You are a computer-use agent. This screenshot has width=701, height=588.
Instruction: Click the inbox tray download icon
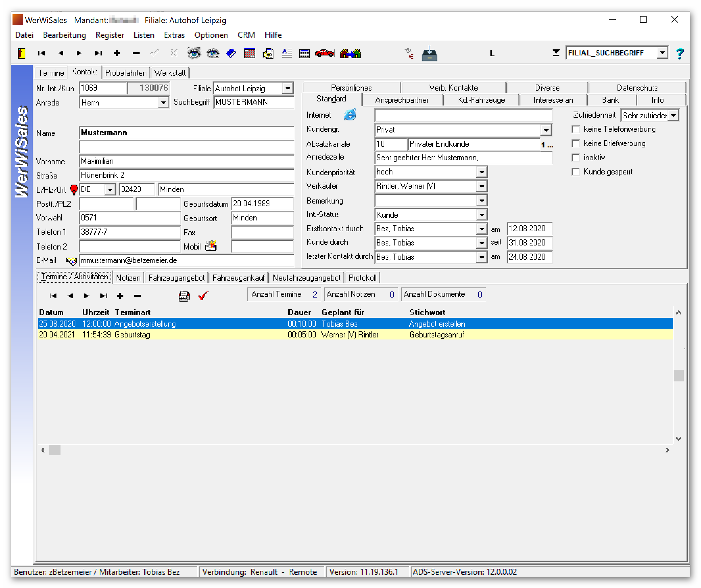coord(429,53)
